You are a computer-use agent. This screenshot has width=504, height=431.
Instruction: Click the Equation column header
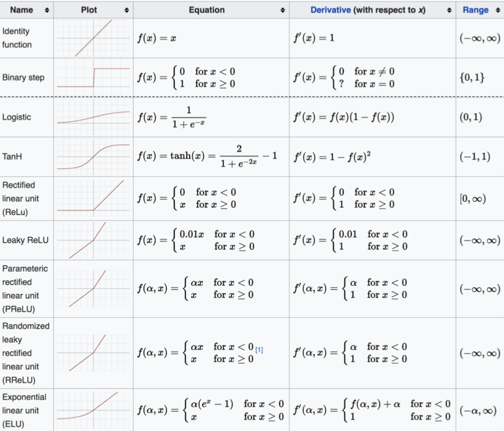tap(211, 10)
